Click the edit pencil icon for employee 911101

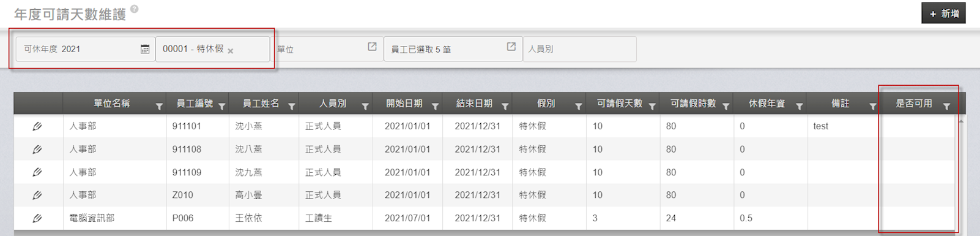[x=37, y=126]
